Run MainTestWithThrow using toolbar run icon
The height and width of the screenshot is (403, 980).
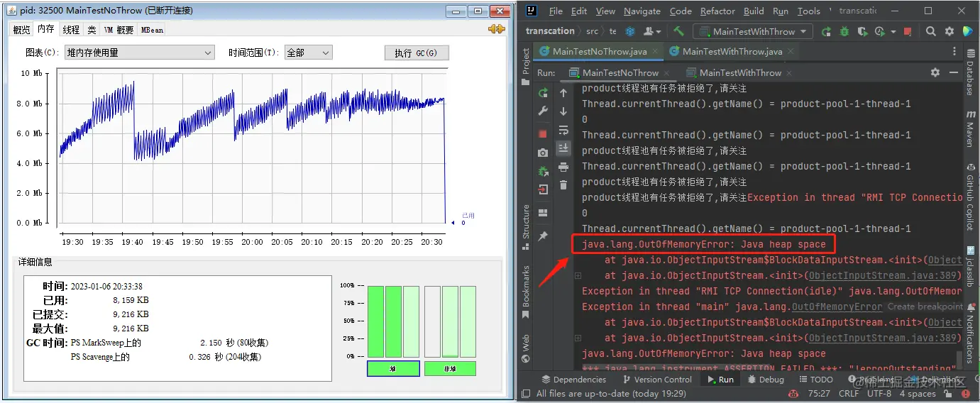point(826,31)
